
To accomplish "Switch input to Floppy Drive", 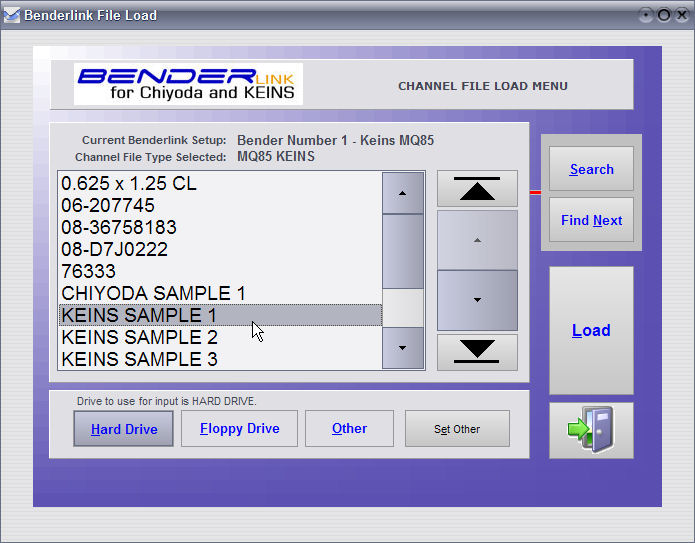I will tap(239, 429).
